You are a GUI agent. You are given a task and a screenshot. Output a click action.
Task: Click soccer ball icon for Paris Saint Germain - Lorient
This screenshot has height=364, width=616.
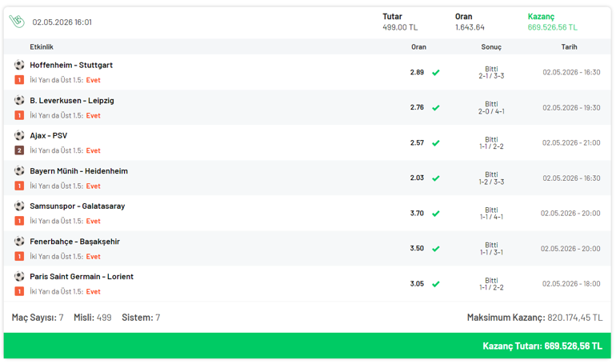pos(19,276)
